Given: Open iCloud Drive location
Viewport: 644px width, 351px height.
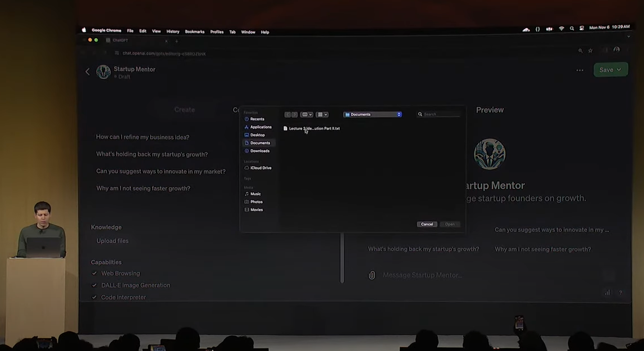Looking at the screenshot, I should tap(261, 168).
